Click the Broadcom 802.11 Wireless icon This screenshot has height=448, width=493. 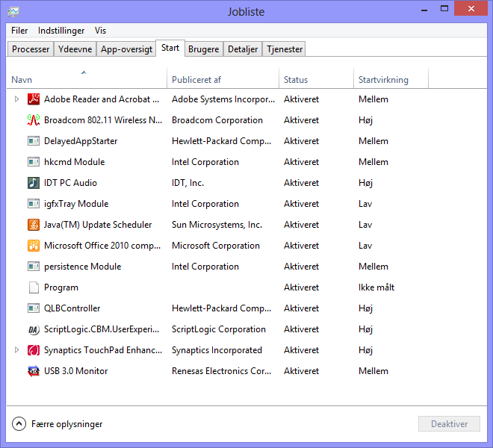tap(33, 120)
